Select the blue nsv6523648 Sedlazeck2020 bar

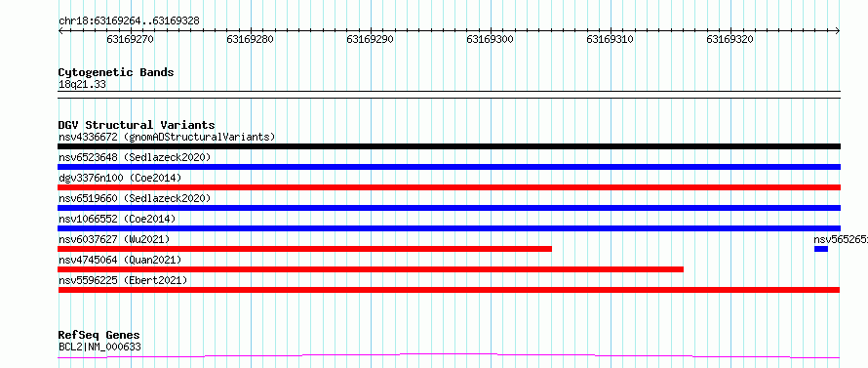pos(449,167)
